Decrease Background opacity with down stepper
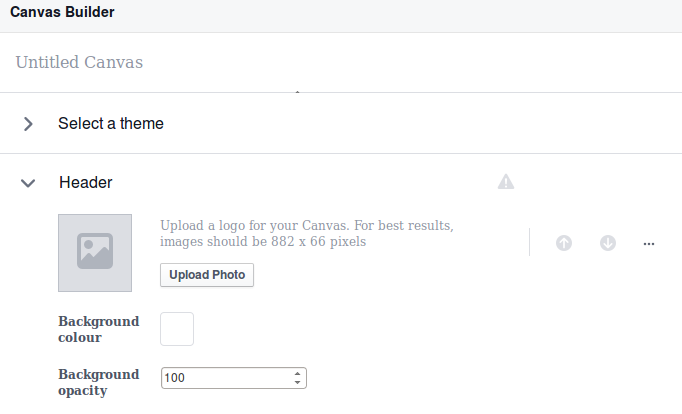This screenshot has height=414, width=682. 298,382
